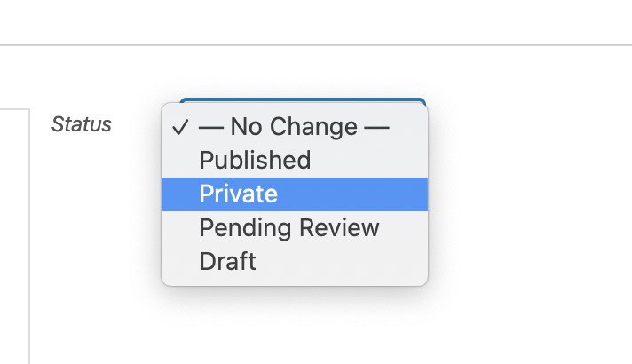This screenshot has width=632, height=364.
Task: Click the checkmark beside No Change
Action: (180, 127)
